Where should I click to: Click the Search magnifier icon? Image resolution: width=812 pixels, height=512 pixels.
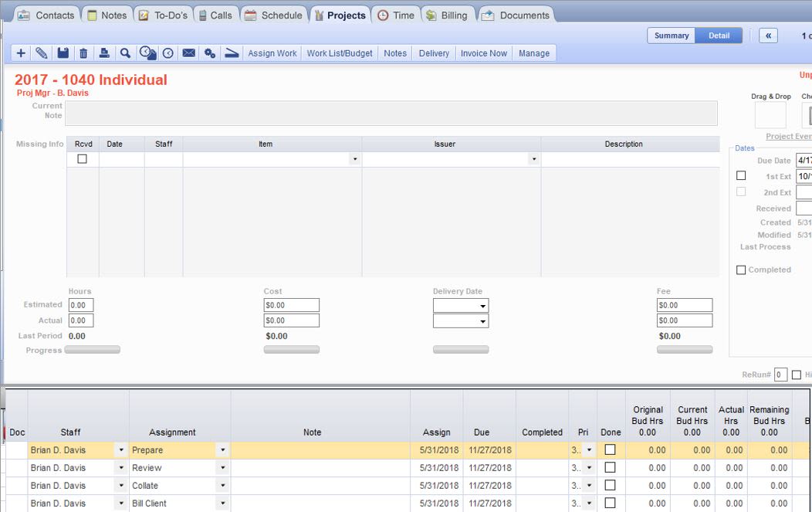pyautogui.click(x=124, y=53)
